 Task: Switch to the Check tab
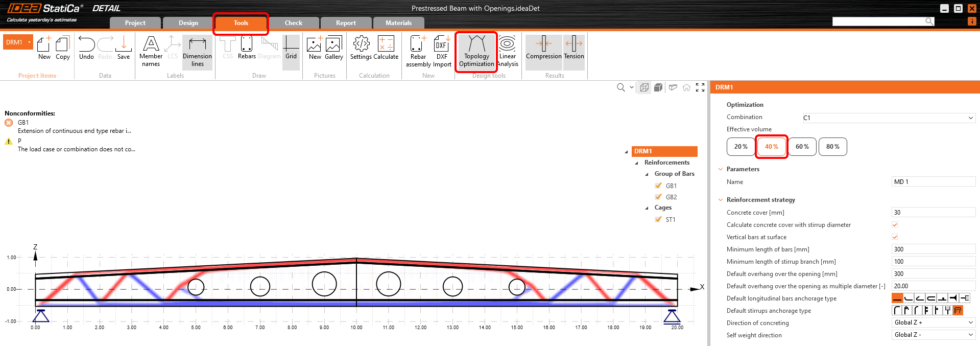pyautogui.click(x=293, y=23)
